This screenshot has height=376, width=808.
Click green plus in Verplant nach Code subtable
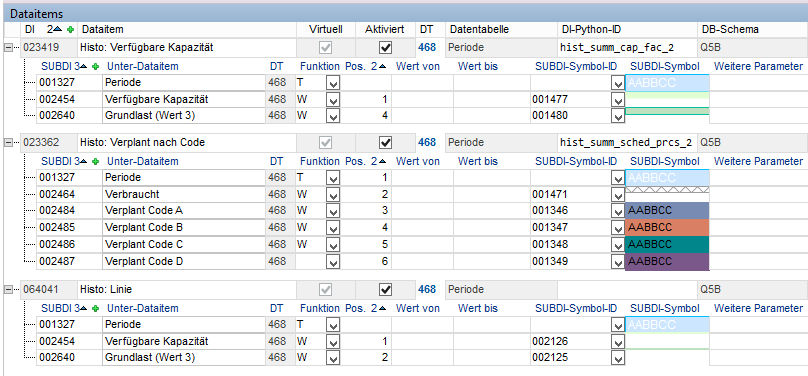[95, 162]
